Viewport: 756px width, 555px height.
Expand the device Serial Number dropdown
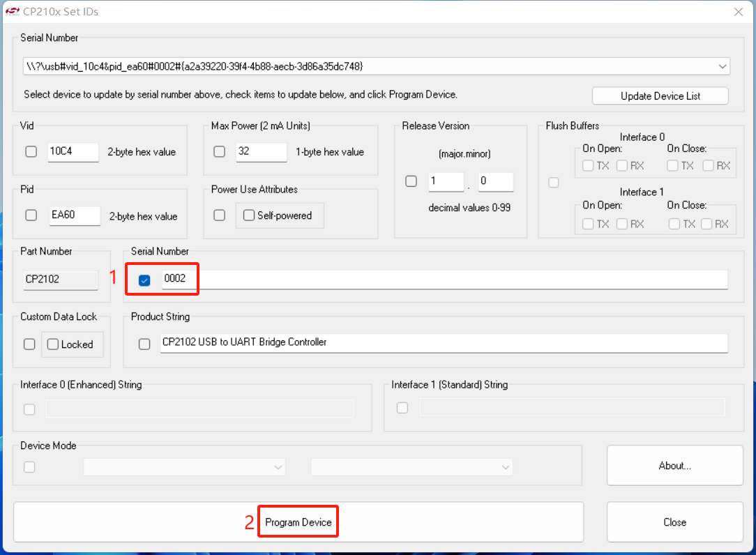click(x=722, y=66)
